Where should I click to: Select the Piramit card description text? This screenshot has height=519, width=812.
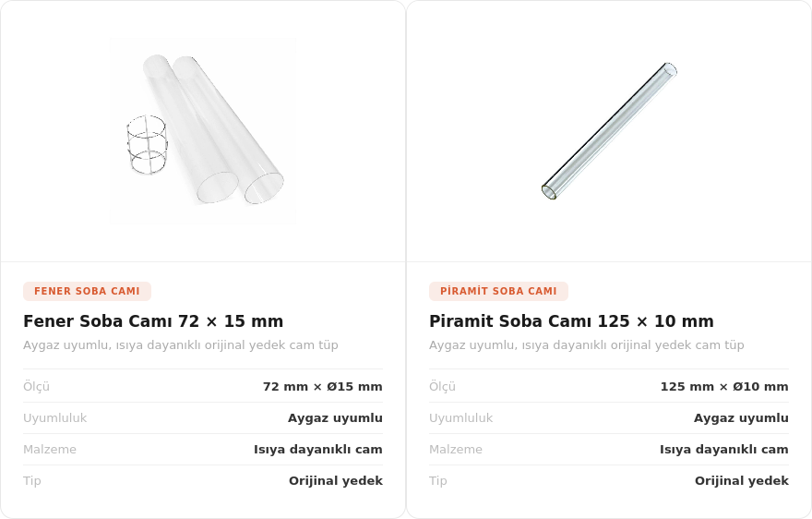tap(587, 345)
